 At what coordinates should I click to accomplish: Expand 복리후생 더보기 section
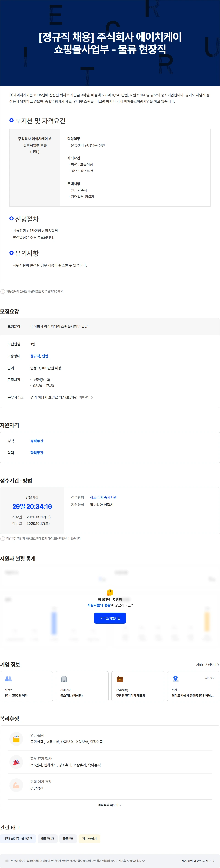point(110,805)
